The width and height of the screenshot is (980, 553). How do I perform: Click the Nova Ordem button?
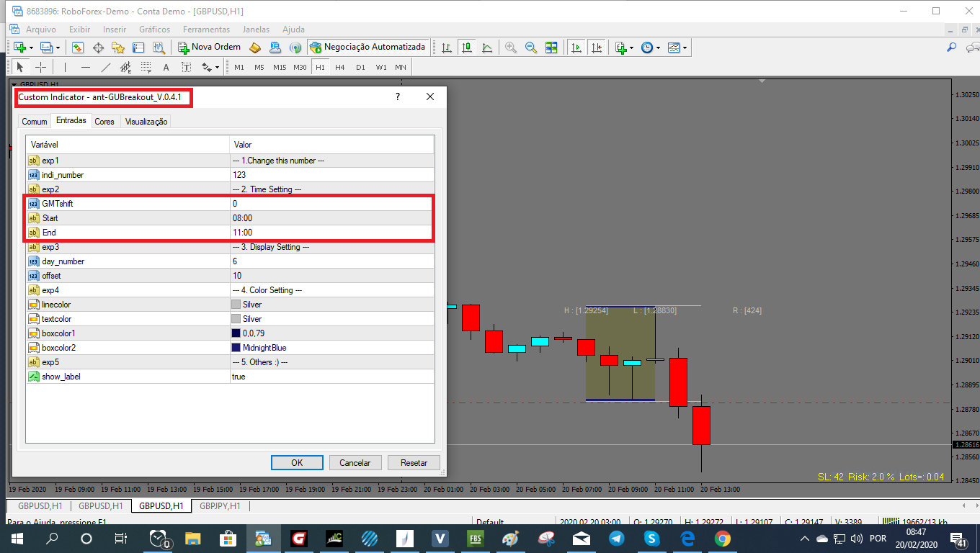(209, 47)
